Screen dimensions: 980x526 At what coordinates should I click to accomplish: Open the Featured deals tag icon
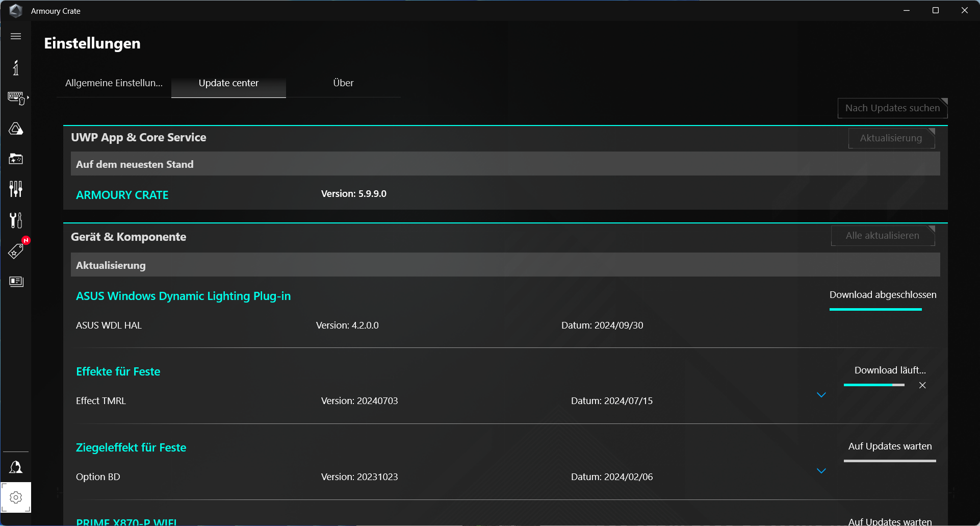tap(16, 251)
